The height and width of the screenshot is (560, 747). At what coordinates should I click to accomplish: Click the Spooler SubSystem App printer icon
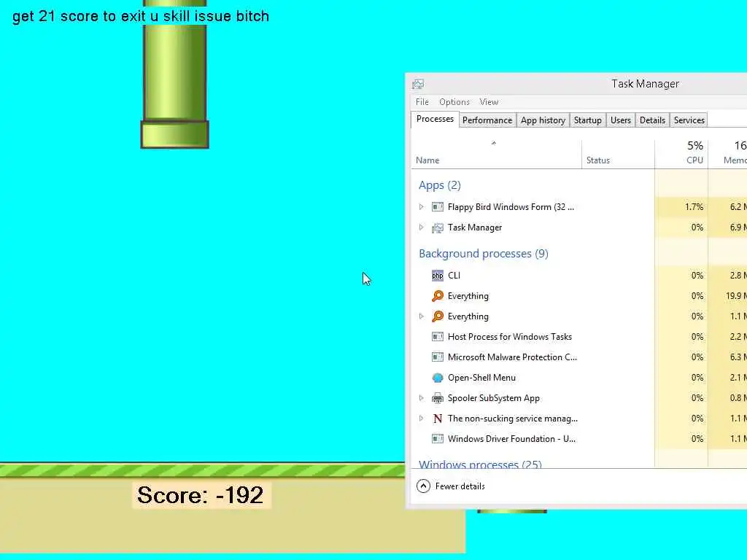tap(438, 398)
